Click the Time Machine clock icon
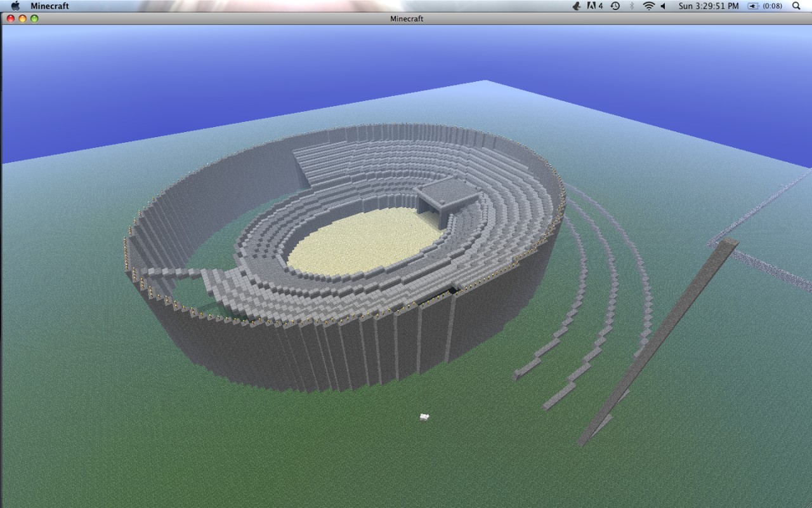This screenshot has height=508, width=812. (614, 5)
